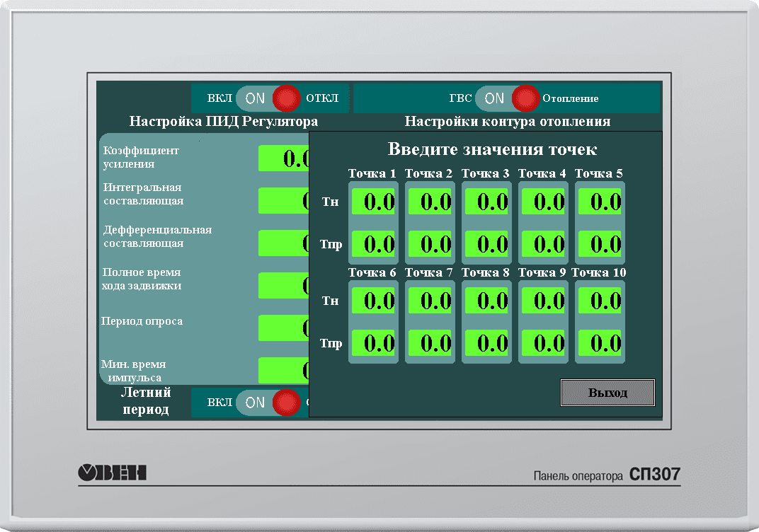Click the ОВЕН logo
The image size is (759, 532).
pyautogui.click(x=111, y=473)
